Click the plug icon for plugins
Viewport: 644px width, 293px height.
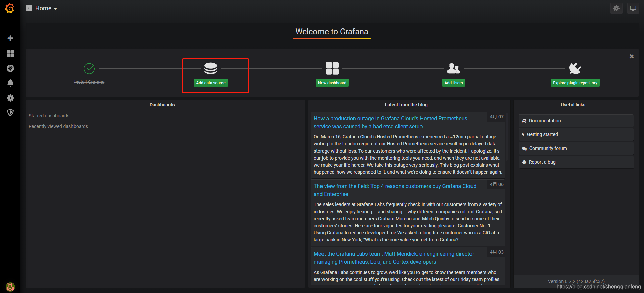(575, 68)
